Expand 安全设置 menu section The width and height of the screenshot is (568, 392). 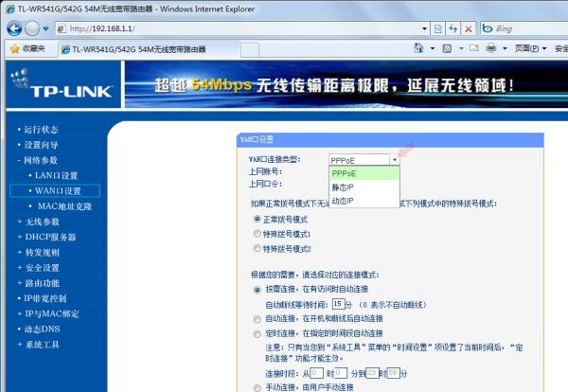coord(42,268)
